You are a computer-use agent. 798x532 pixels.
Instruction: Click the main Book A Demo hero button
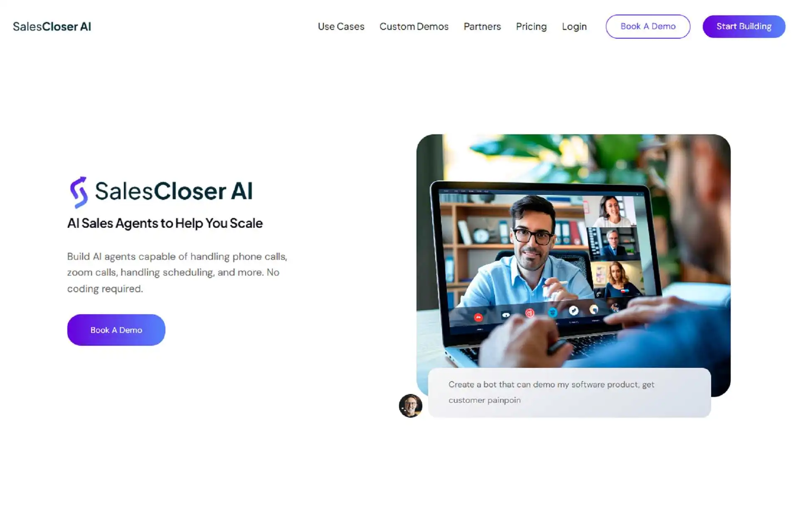click(116, 330)
